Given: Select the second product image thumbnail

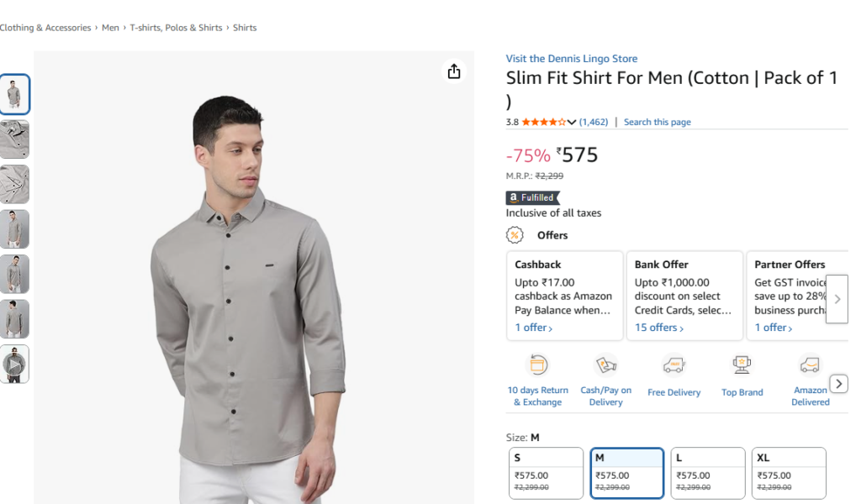Looking at the screenshot, I should pyautogui.click(x=14, y=139).
